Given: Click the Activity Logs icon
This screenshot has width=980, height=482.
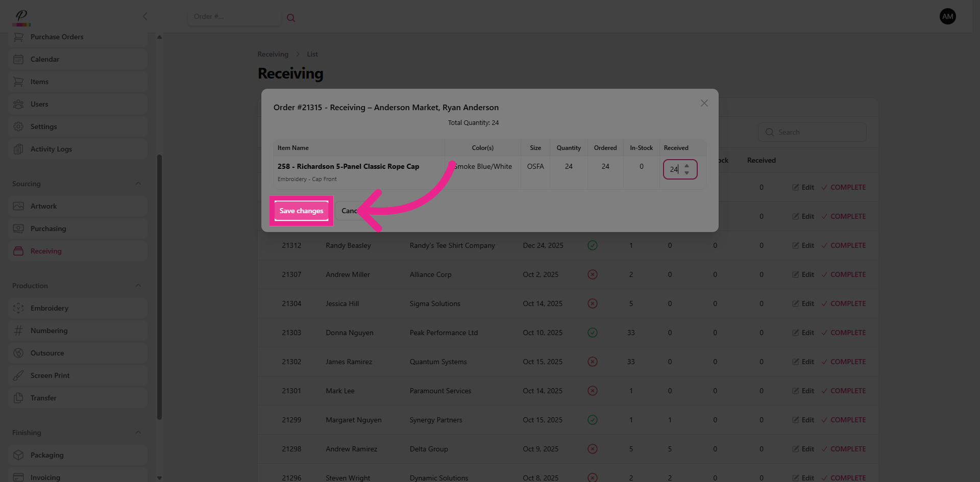Looking at the screenshot, I should point(18,149).
